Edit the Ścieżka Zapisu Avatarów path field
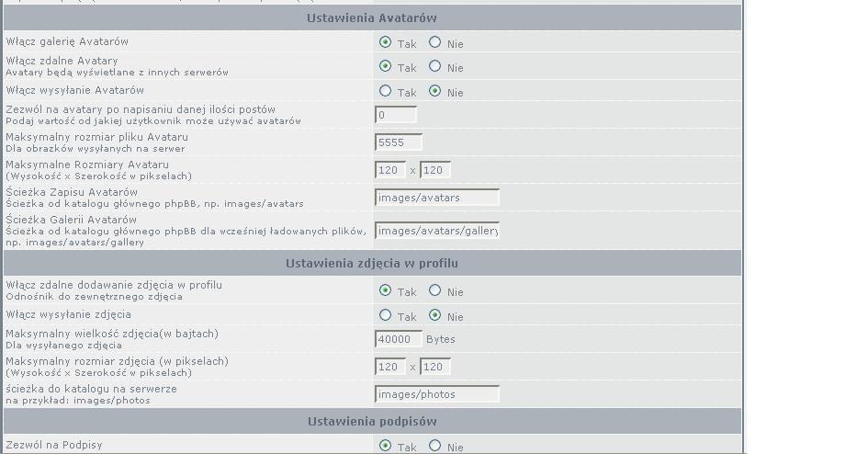 [x=437, y=198]
